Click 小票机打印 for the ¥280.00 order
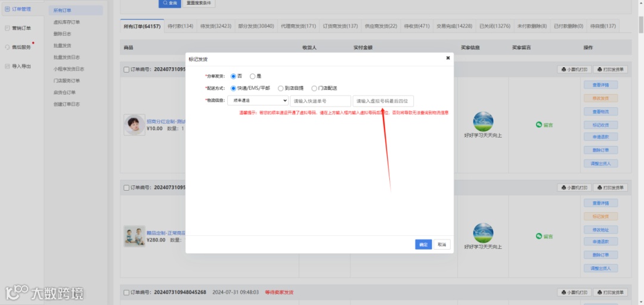Image resolution: width=644 pixels, height=305 pixels. coord(574,188)
